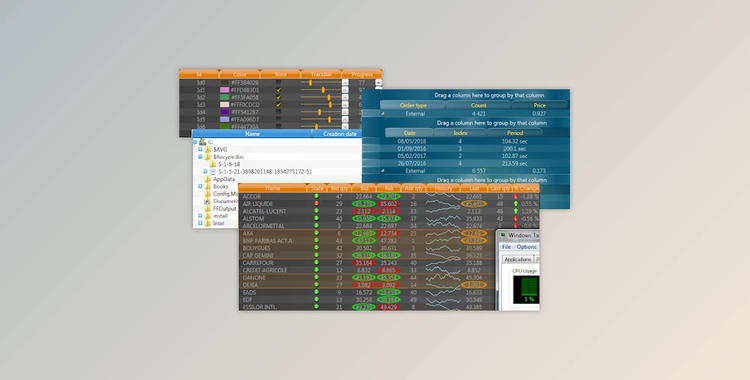Expand the S-1-5-21-3898201148 node
This screenshot has width=750, height=380.
point(206,171)
